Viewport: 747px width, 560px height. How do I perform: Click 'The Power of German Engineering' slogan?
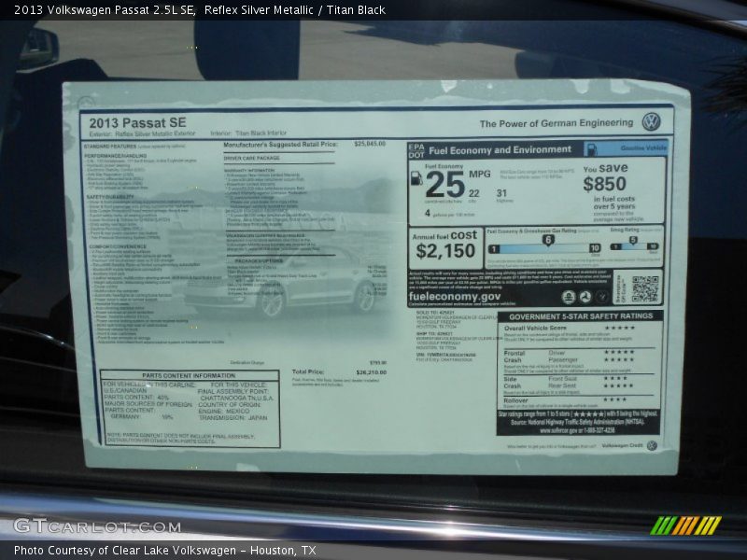pyautogui.click(x=556, y=123)
